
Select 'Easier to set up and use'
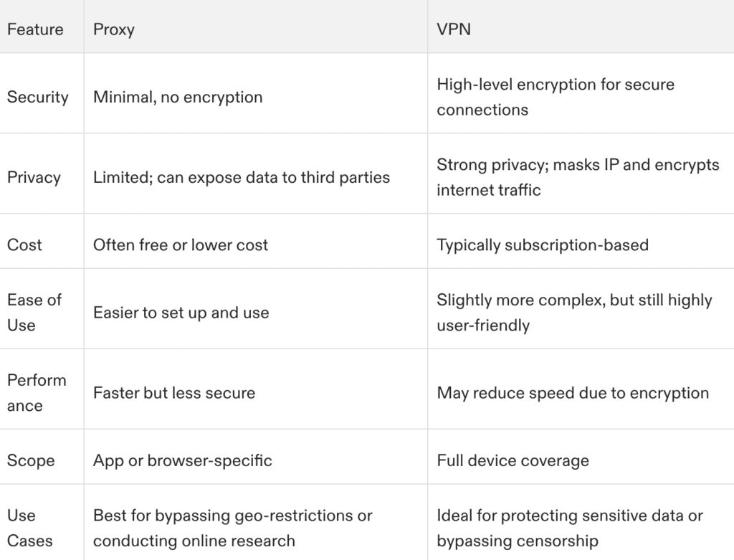pos(181,313)
